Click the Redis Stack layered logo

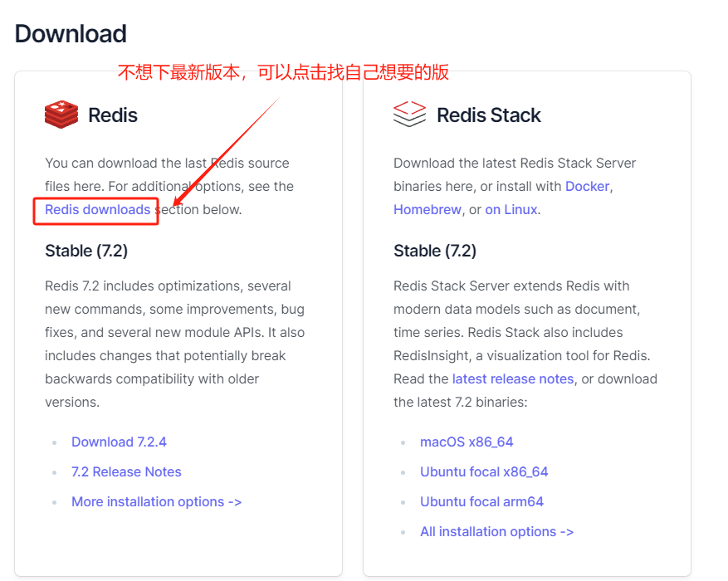click(x=409, y=114)
